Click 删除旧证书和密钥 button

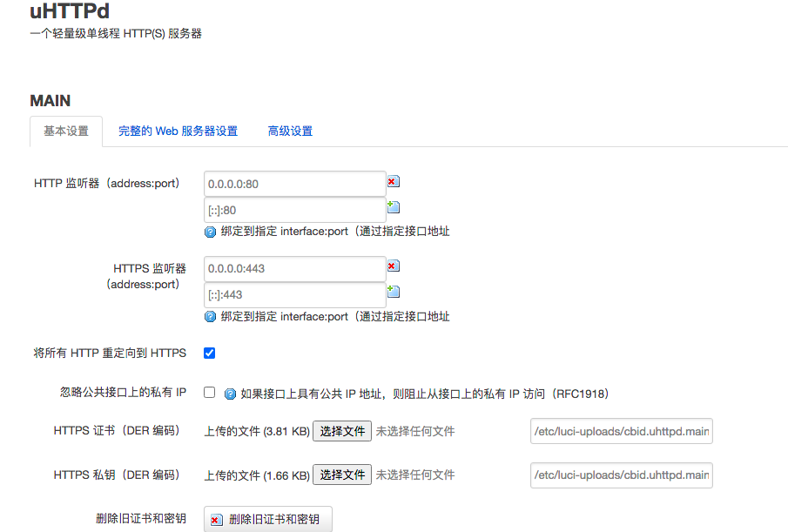point(268,520)
